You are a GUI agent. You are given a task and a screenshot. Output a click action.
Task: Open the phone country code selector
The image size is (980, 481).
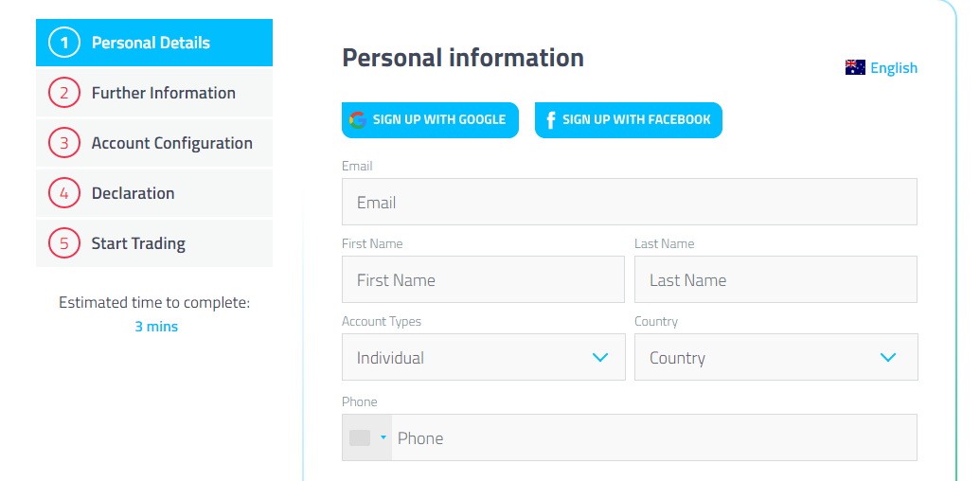pos(367,437)
